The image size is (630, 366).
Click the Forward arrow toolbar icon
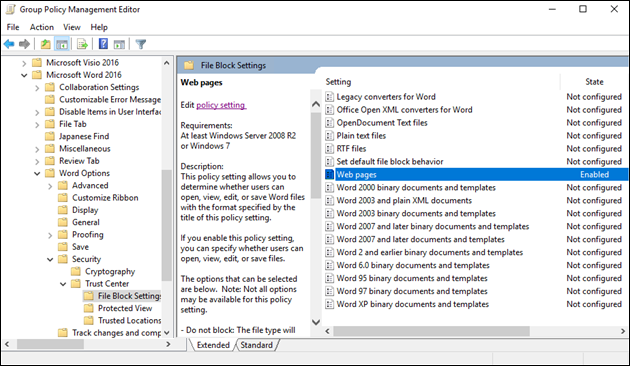pos(25,44)
